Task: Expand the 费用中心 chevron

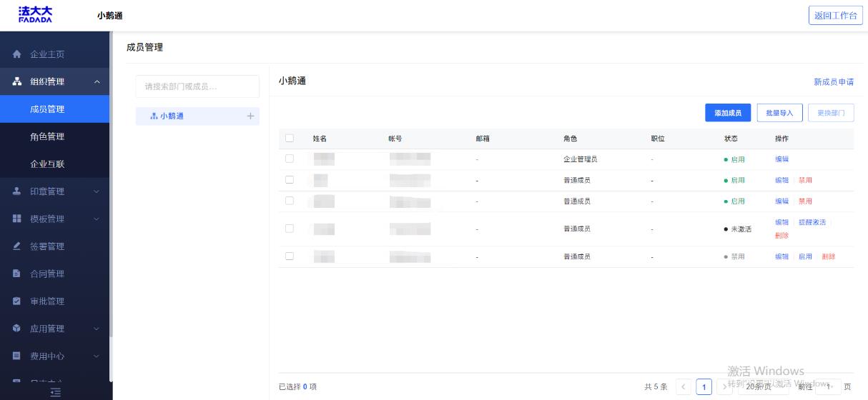Action: 97,356
